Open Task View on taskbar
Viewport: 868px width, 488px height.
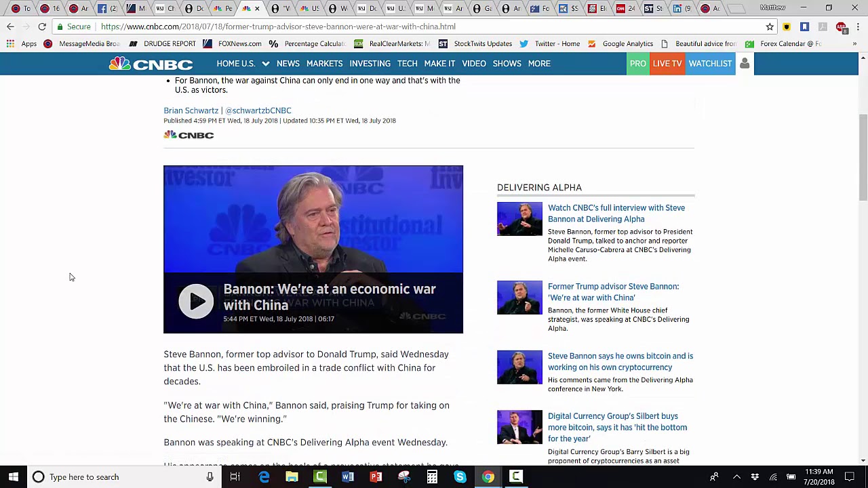pyautogui.click(x=235, y=477)
